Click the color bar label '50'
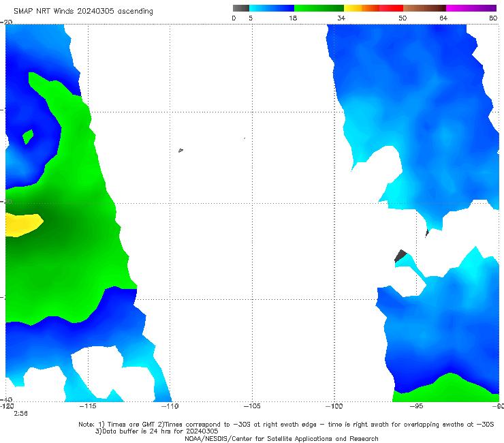Screen dimensions: 504x443 403,18
